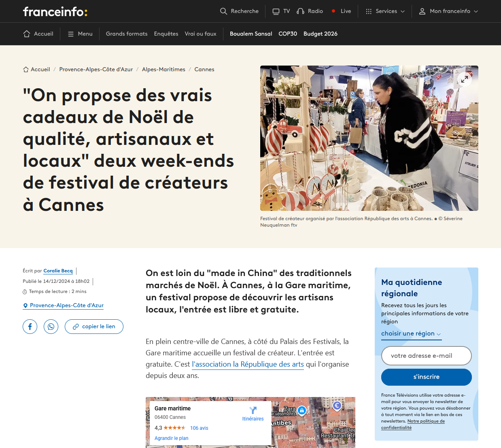The width and height of the screenshot is (501, 448).
Task: Open the Budget 2026 topic
Action: click(321, 34)
